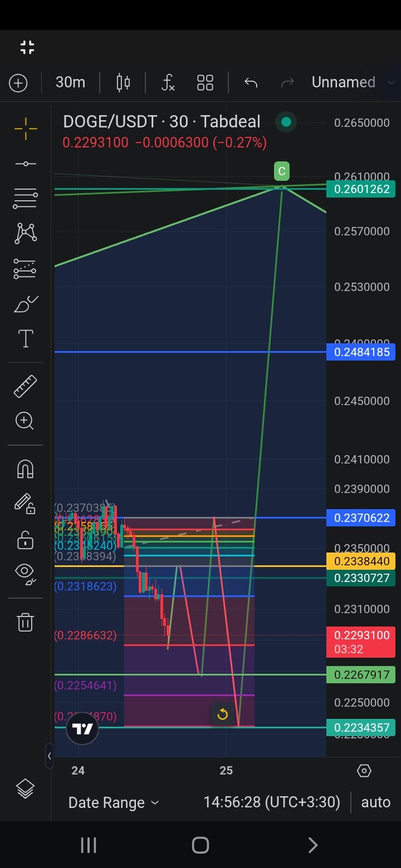401x868 pixels.
Task: Open the Fibonacci retracement tools
Action: pyautogui.click(x=26, y=198)
